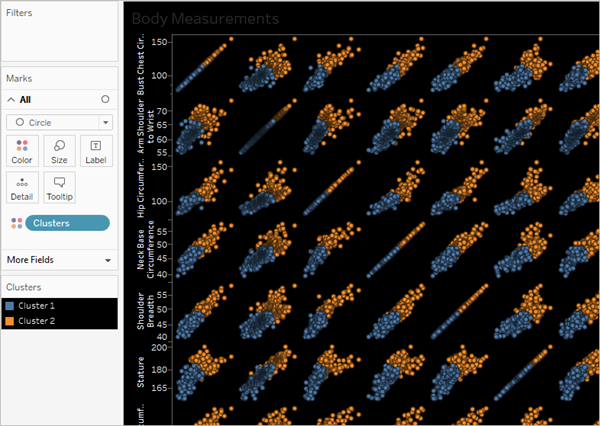Select Cluster 2 in the legend
Screen dimensions: 600x426
(x=38, y=320)
